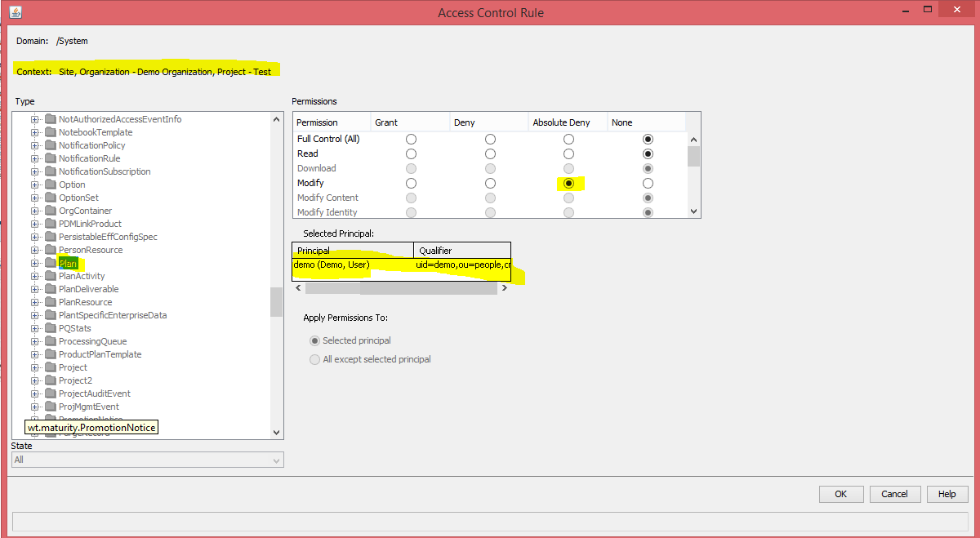The image size is (980, 538).
Task: Select the Option folder icon
Action: pos(51,185)
